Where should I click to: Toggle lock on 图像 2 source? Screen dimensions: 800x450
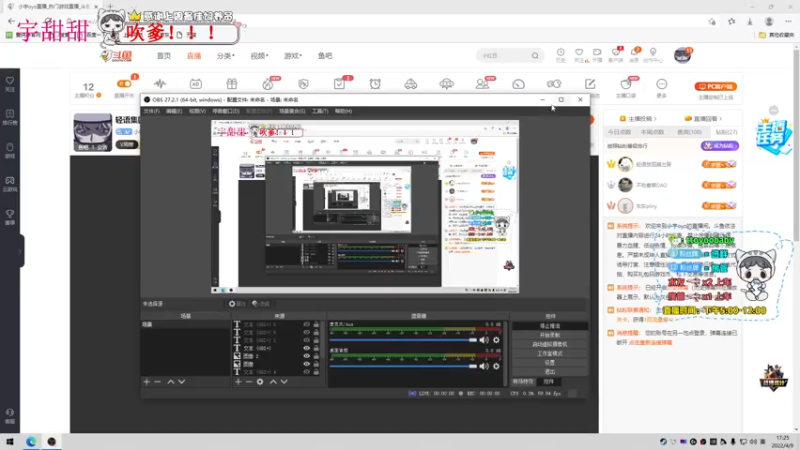[316, 356]
